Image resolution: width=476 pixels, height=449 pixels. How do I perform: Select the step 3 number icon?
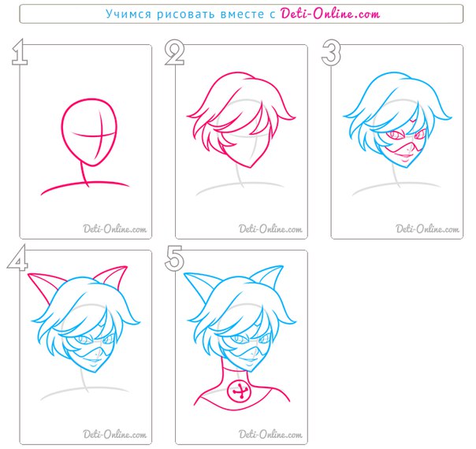click(x=331, y=53)
